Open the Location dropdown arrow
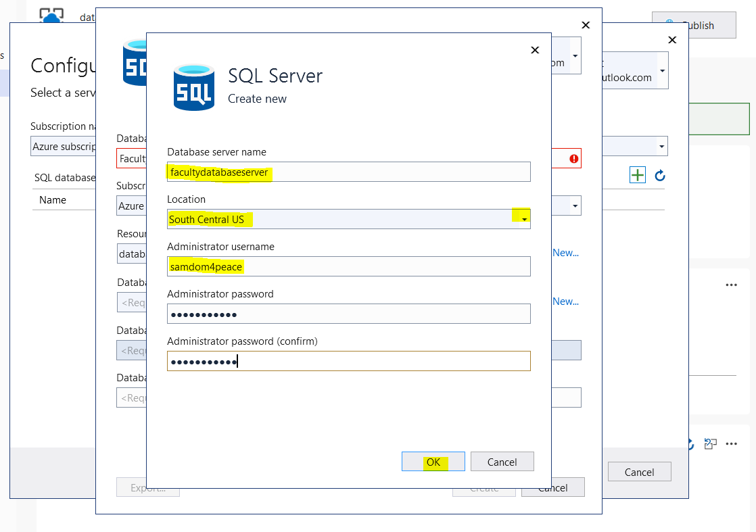756x532 pixels. pyautogui.click(x=524, y=219)
